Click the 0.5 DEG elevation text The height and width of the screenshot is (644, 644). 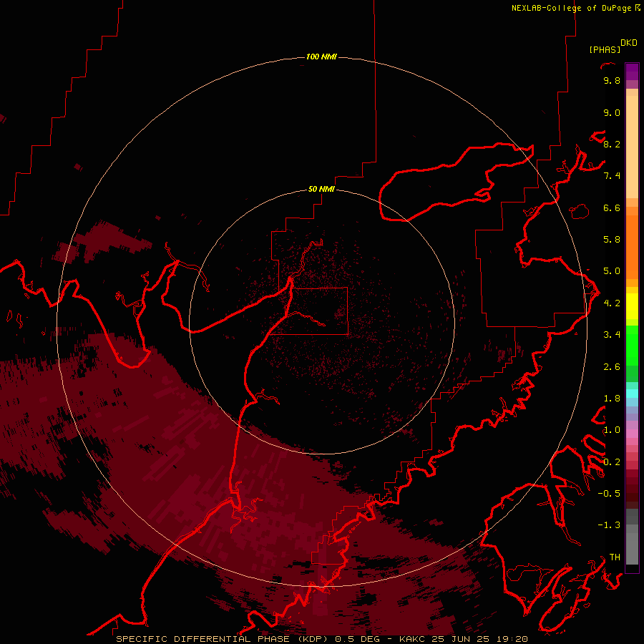point(358,639)
